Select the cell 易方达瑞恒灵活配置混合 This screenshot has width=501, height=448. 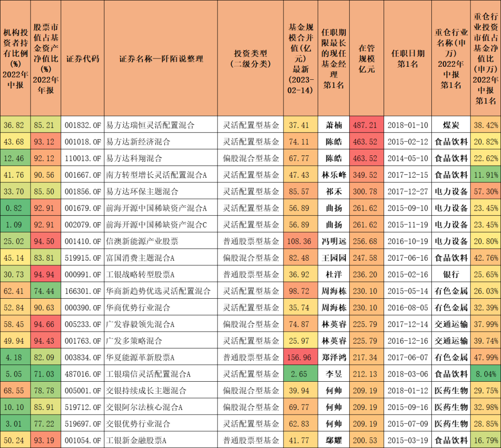161,125
